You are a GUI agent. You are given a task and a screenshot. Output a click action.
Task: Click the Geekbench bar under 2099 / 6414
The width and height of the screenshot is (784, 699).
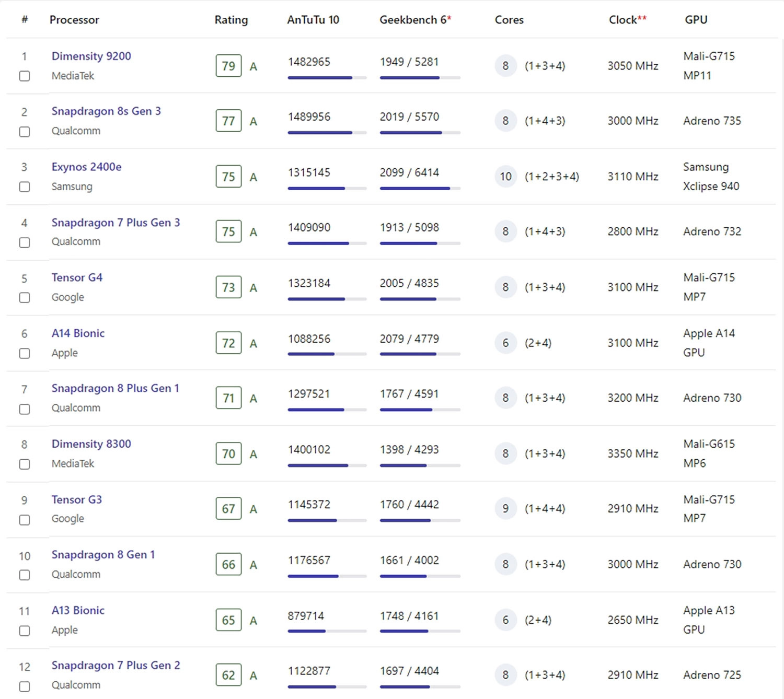(x=420, y=189)
